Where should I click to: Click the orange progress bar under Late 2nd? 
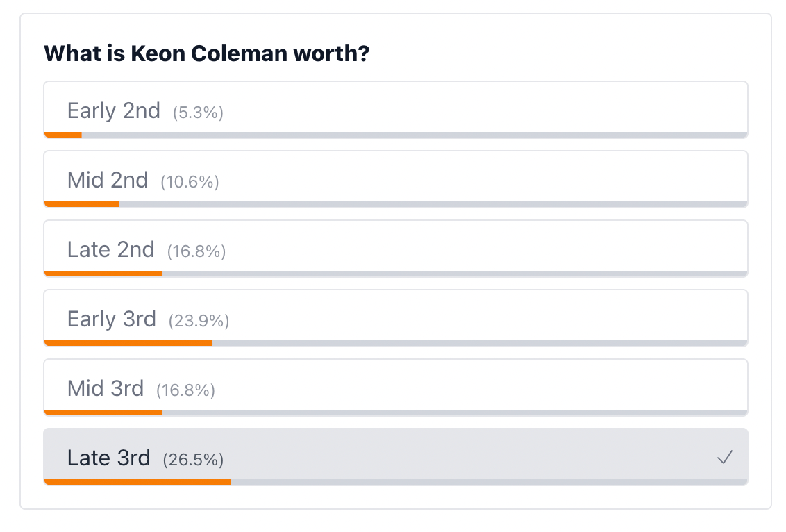103,274
